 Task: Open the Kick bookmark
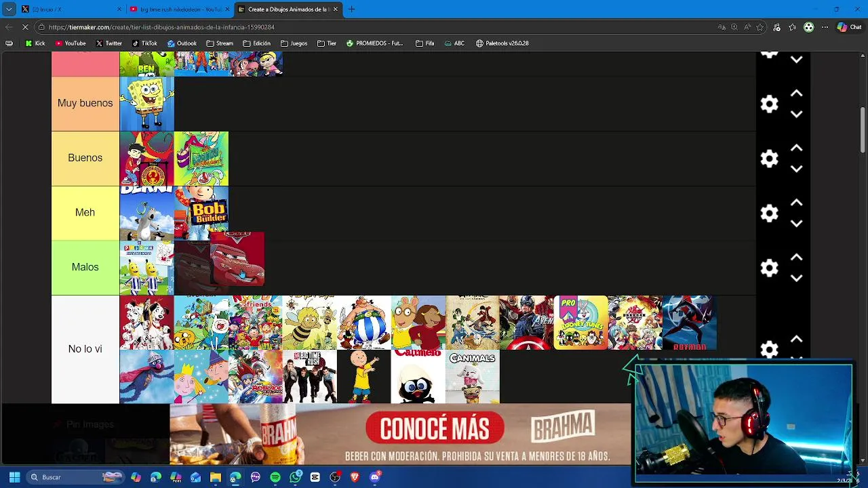click(35, 43)
